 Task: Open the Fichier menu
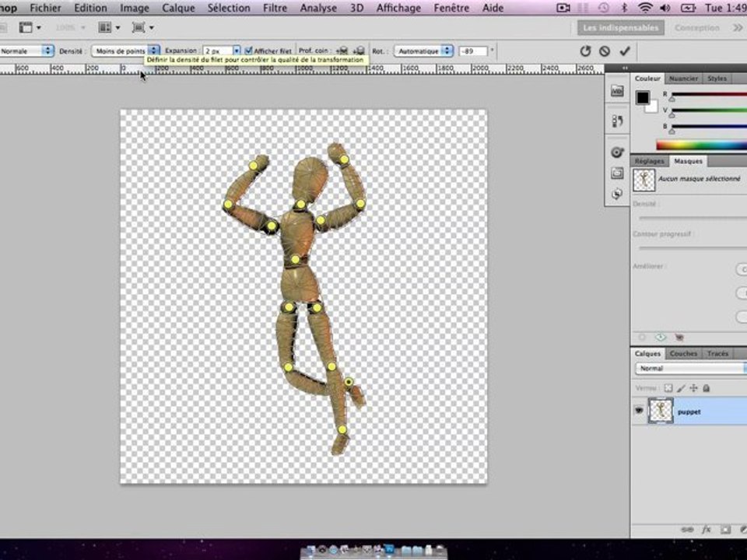coord(45,8)
